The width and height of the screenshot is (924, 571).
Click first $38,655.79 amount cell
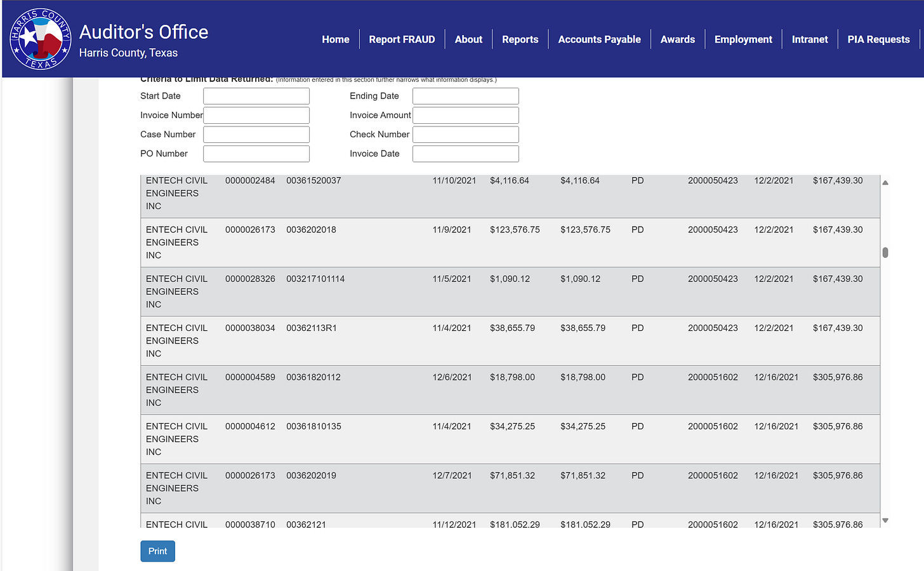[x=512, y=328]
